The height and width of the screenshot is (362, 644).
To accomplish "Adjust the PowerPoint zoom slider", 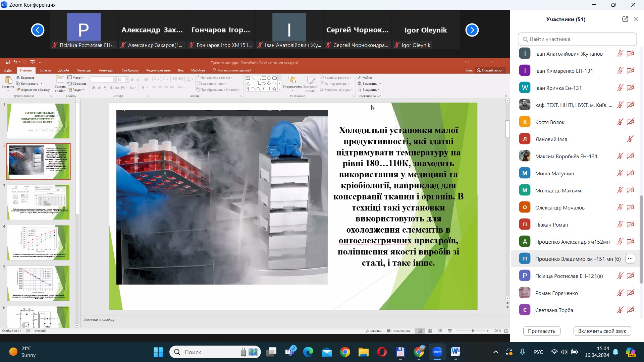I will [473, 331].
